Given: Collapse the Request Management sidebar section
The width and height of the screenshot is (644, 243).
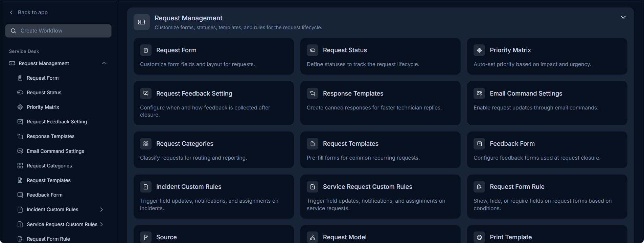Looking at the screenshot, I should tap(104, 63).
